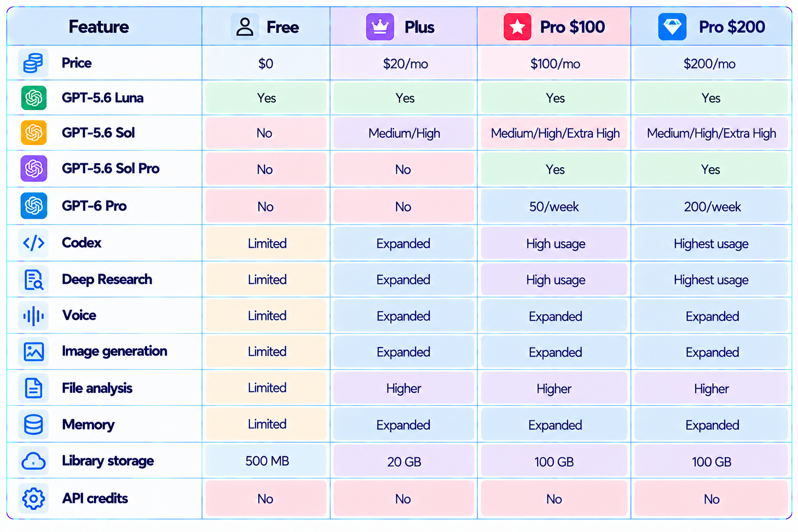Click the Memory row label

88,424
